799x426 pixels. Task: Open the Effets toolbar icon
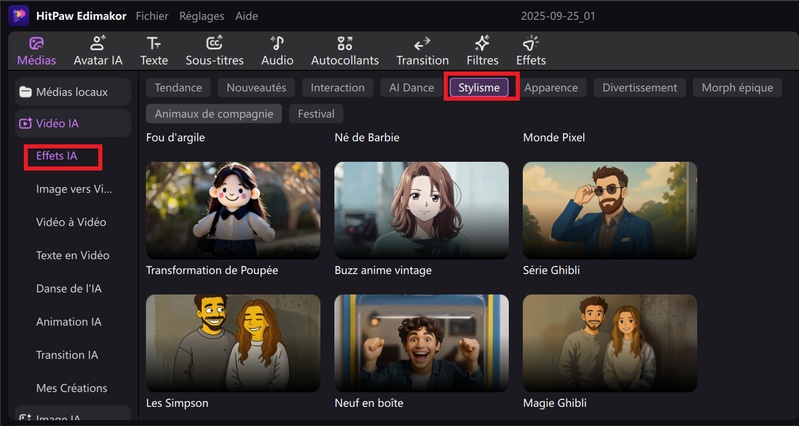pyautogui.click(x=531, y=51)
